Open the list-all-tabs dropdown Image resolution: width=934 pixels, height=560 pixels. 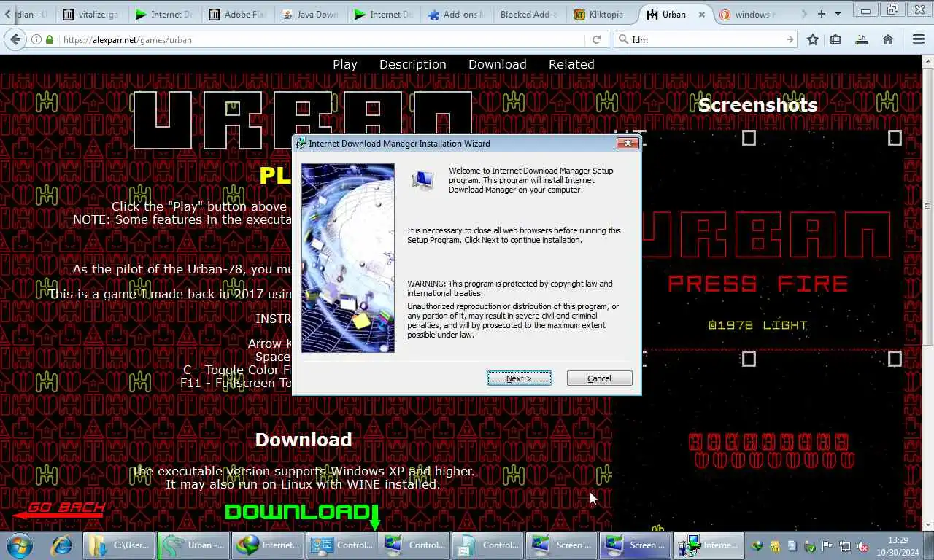click(838, 14)
